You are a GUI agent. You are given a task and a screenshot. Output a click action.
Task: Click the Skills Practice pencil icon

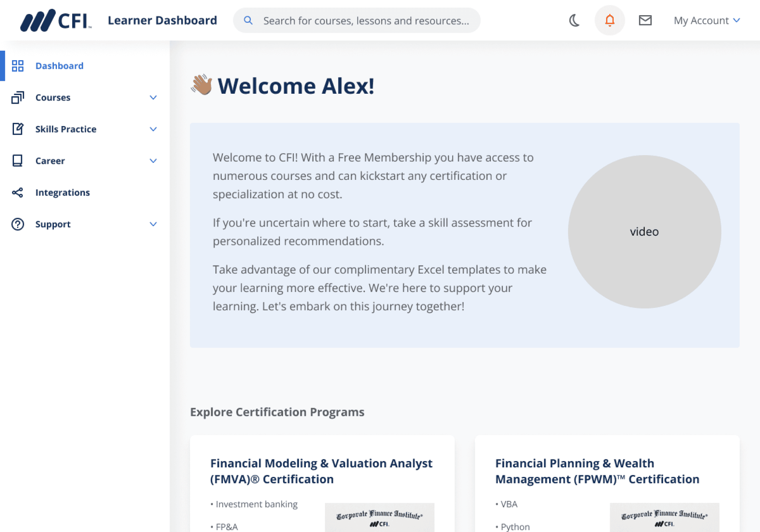tap(18, 129)
